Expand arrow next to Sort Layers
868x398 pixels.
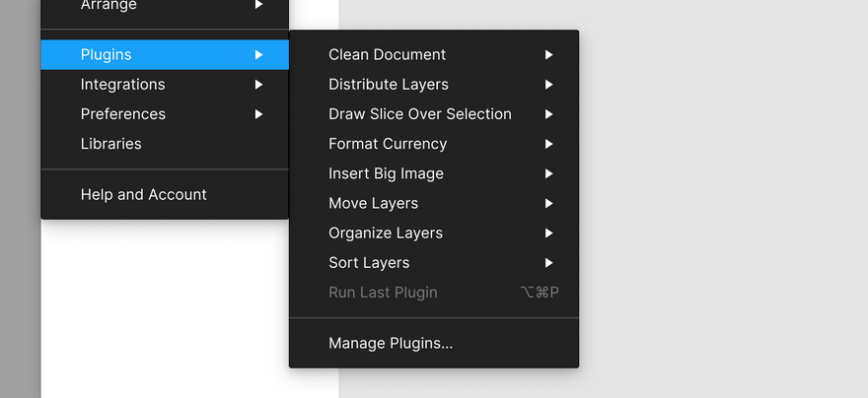(x=548, y=263)
